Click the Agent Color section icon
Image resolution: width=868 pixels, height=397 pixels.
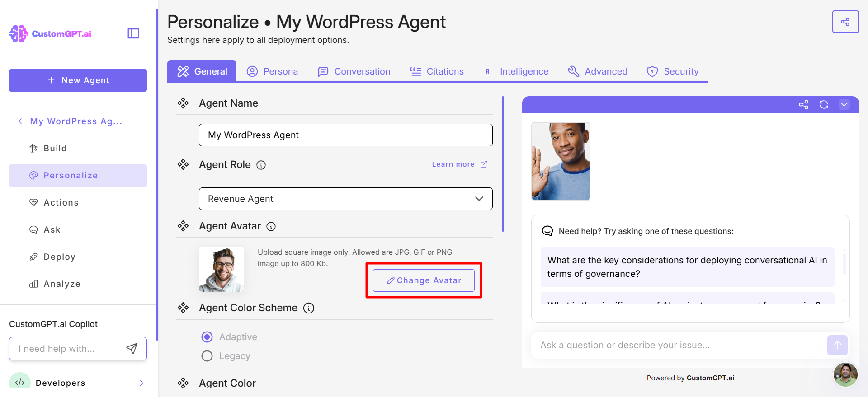click(x=183, y=383)
